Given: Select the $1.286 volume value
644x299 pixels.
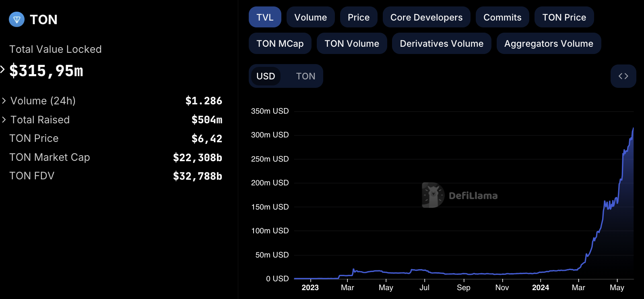Looking at the screenshot, I should 204,101.
